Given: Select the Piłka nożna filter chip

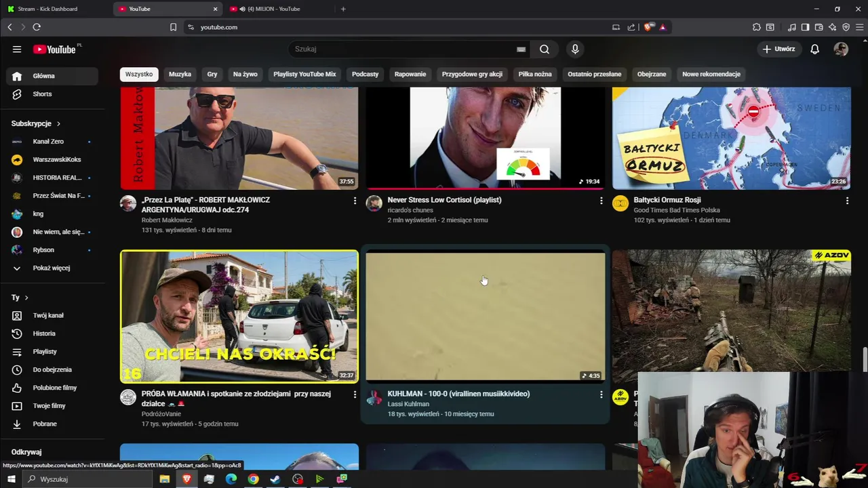Looking at the screenshot, I should click(535, 74).
